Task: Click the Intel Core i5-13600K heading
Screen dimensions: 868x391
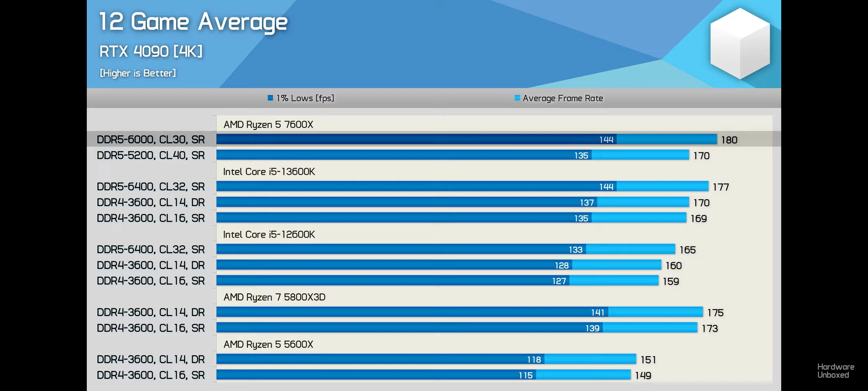Action: 269,172
